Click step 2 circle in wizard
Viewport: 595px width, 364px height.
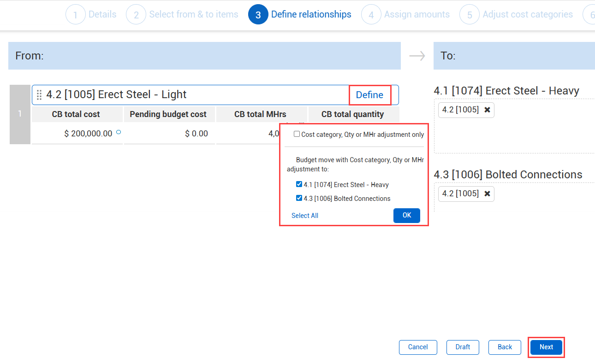[136, 15]
